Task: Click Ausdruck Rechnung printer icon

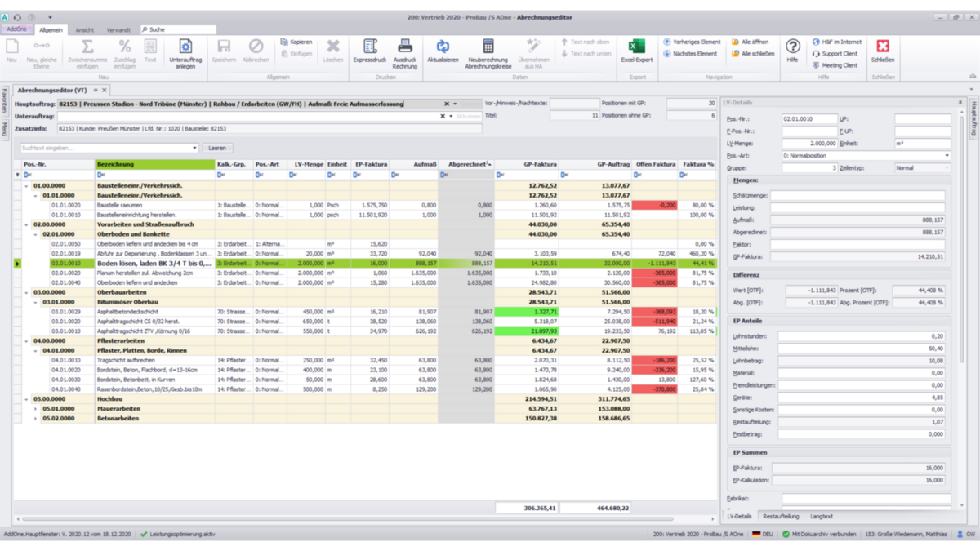Action: [405, 47]
